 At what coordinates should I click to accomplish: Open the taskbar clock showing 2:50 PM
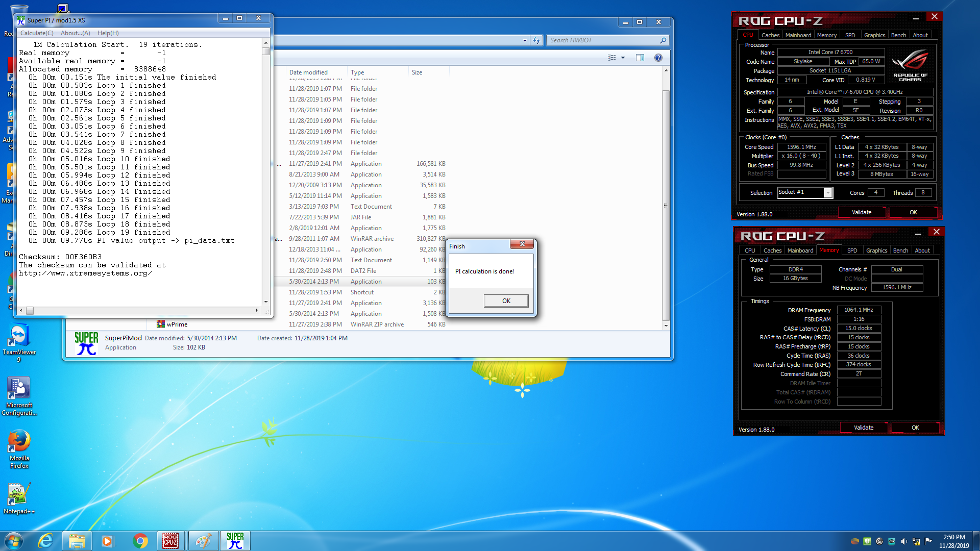point(953,541)
